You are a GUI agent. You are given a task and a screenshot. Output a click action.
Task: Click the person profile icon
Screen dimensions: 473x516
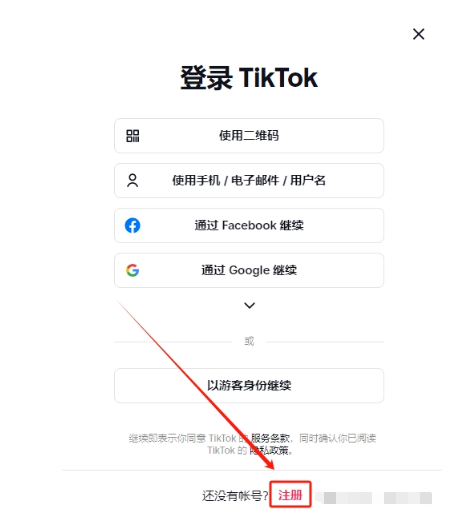132,180
